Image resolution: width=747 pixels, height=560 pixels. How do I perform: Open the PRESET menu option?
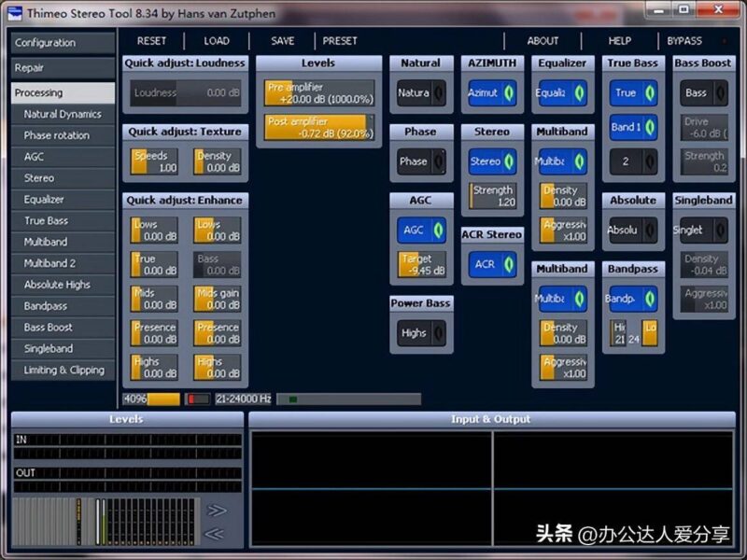point(340,41)
